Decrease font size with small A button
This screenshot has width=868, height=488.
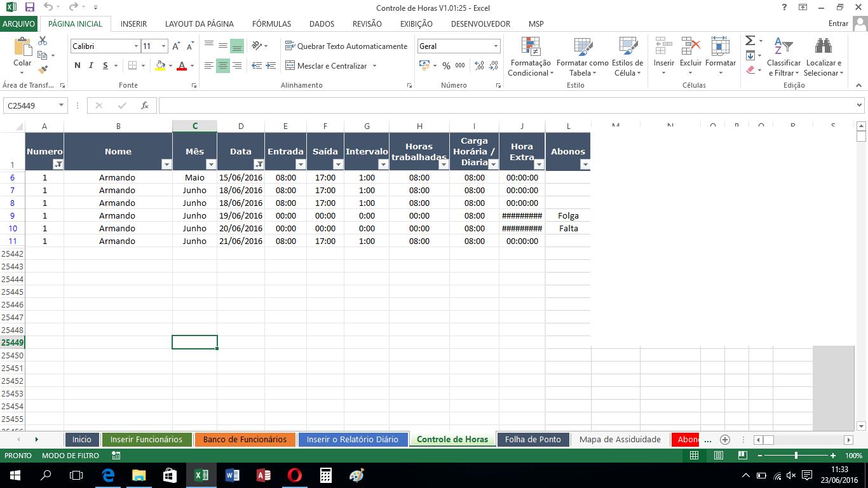(190, 46)
